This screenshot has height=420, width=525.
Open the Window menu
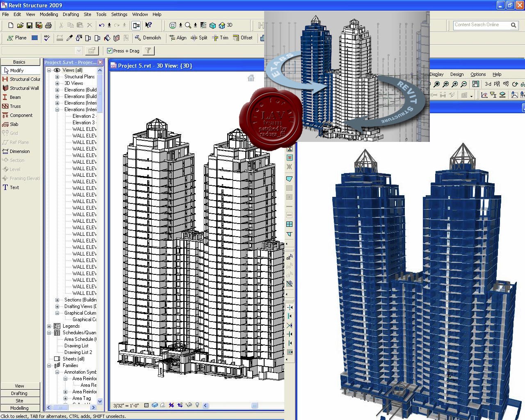tap(140, 14)
